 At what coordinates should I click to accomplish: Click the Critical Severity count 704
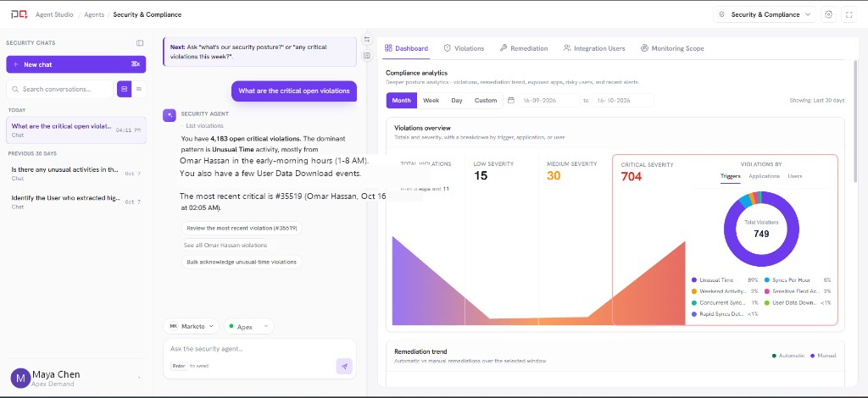pyautogui.click(x=632, y=177)
